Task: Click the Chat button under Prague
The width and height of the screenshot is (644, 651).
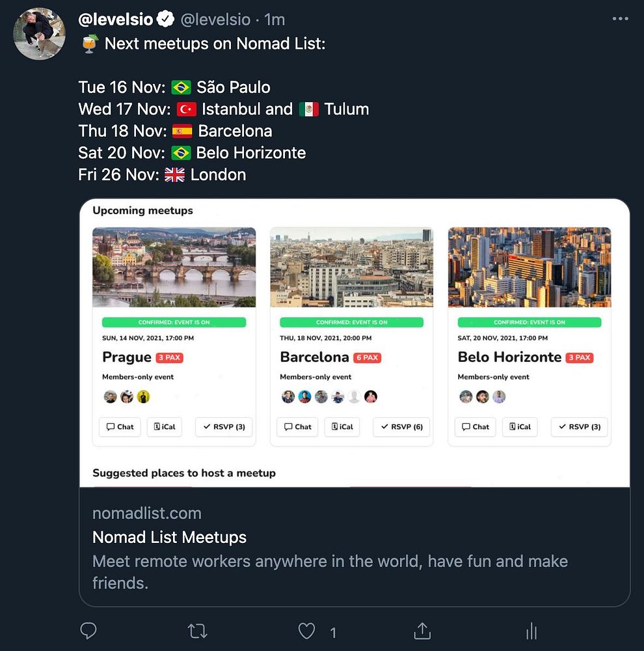Action: (x=119, y=427)
